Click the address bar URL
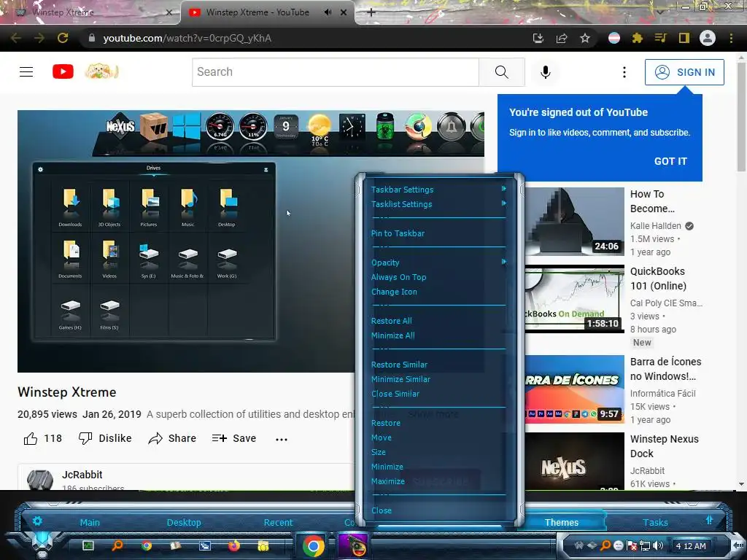 [x=187, y=39]
